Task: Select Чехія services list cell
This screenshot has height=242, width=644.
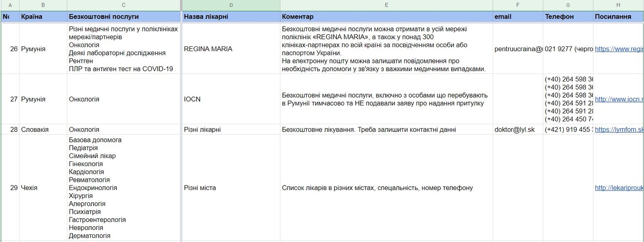Action: pyautogui.click(x=124, y=188)
